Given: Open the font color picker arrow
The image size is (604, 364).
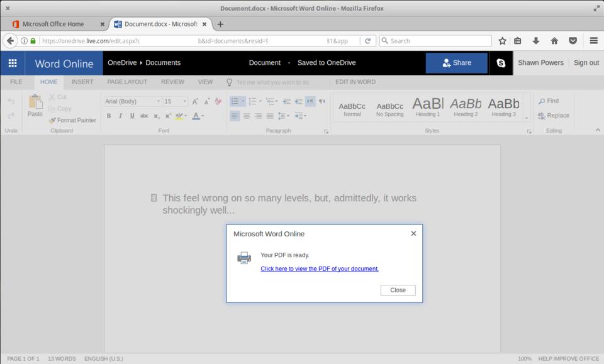Looking at the screenshot, I should pos(204,116).
